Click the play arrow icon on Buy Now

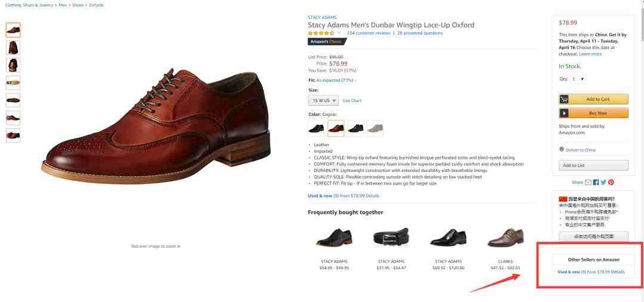pos(564,113)
